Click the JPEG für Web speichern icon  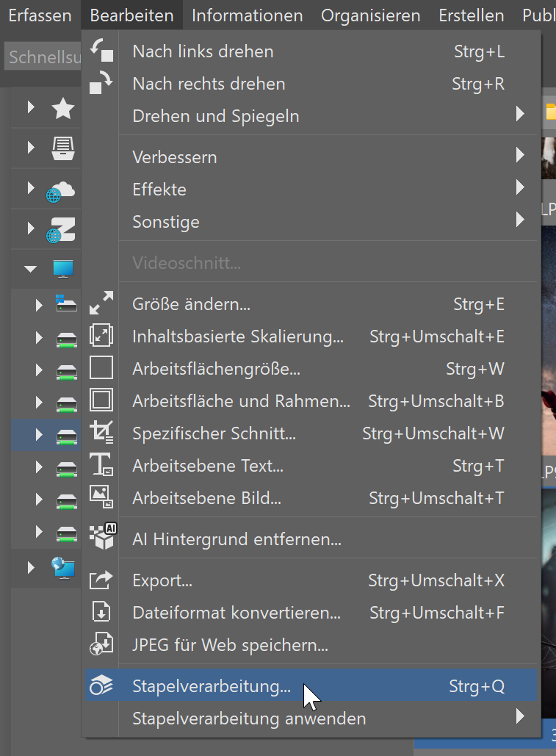[101, 644]
